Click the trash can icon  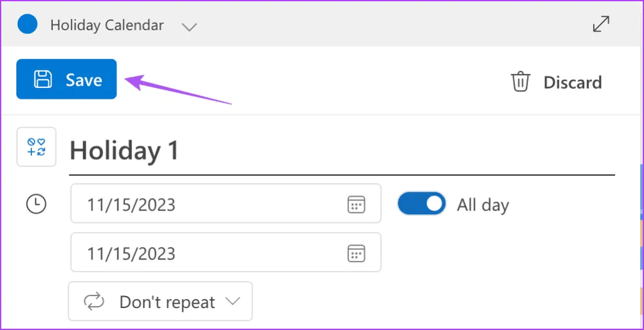520,82
